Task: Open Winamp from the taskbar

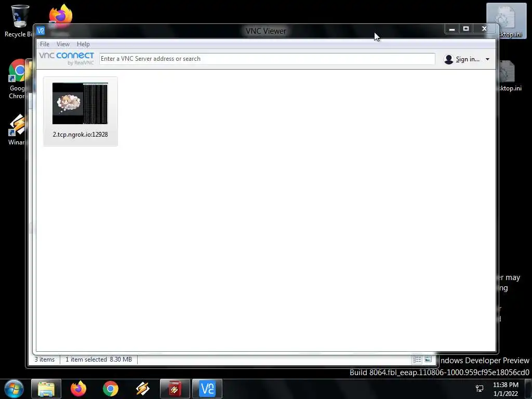Action: (143, 389)
